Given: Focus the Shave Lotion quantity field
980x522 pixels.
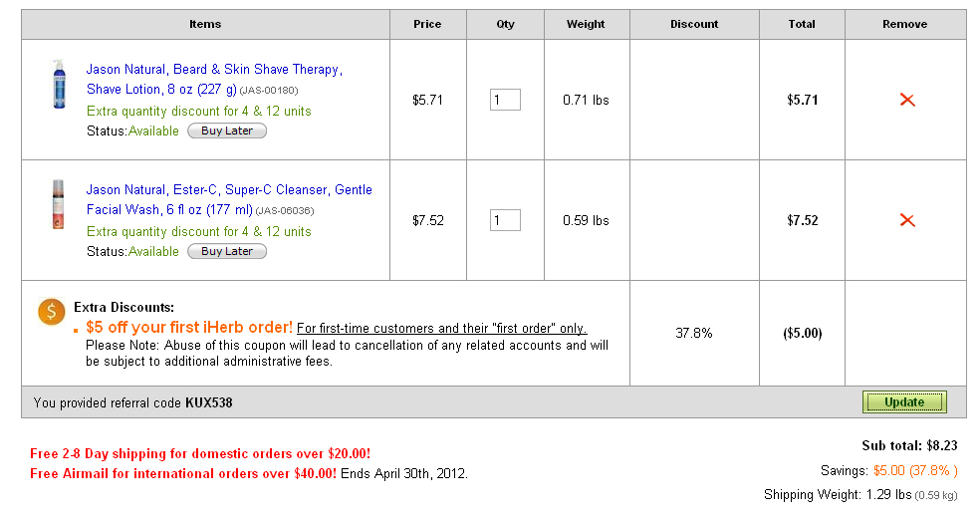Looking at the screenshot, I should click(x=505, y=100).
